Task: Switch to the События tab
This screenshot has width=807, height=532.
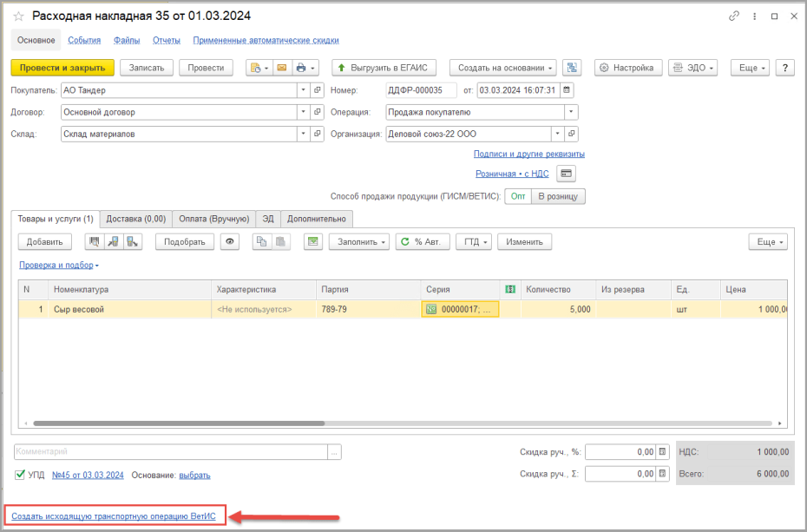Action: pos(84,40)
